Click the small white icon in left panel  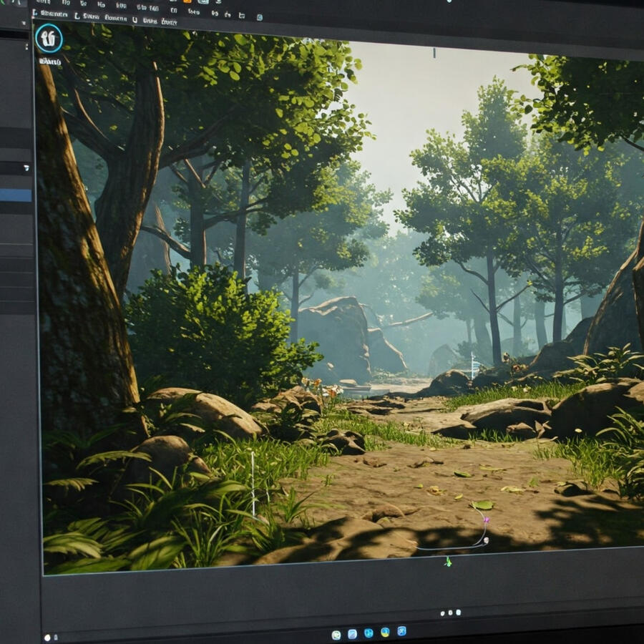pyautogui.click(x=26, y=168)
